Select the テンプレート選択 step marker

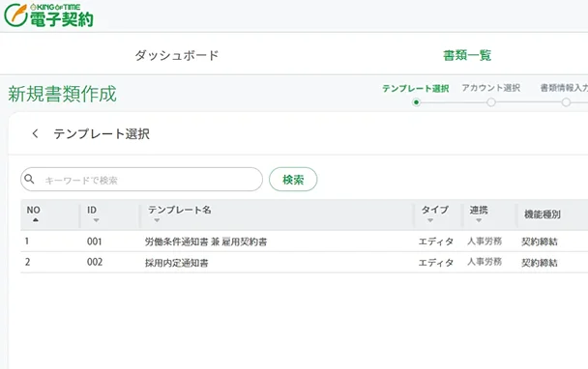click(x=416, y=102)
